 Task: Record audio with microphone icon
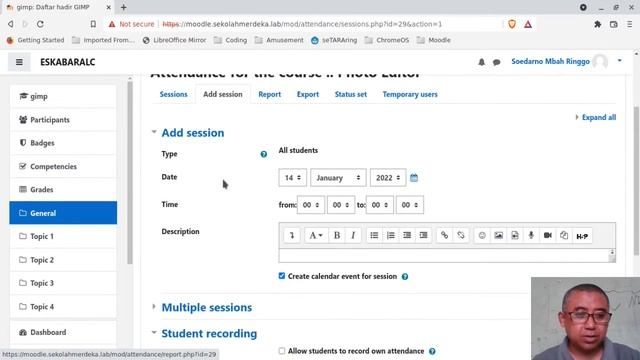[531, 236]
